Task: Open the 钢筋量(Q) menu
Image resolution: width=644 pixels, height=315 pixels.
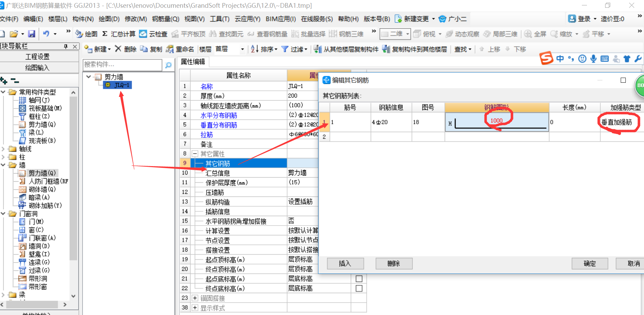Action: point(165,19)
